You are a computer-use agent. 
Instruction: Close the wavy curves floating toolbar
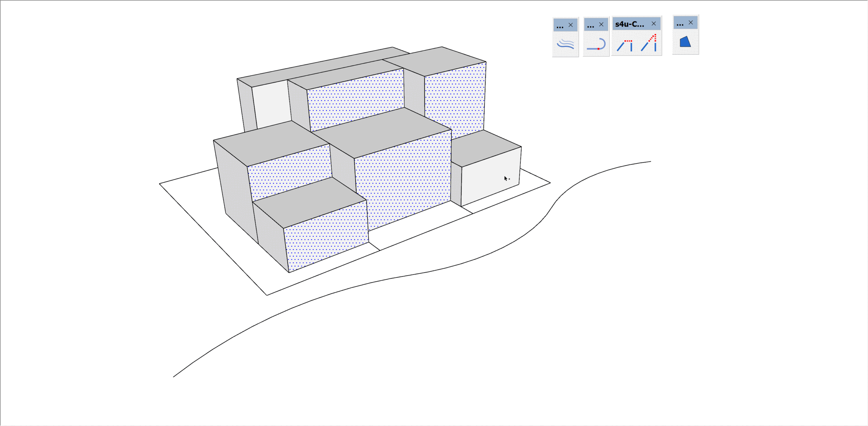pyautogui.click(x=571, y=25)
